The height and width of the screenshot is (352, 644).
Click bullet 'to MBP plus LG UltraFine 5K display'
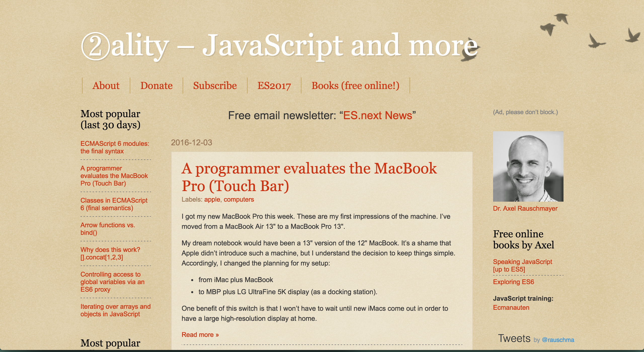tap(288, 292)
